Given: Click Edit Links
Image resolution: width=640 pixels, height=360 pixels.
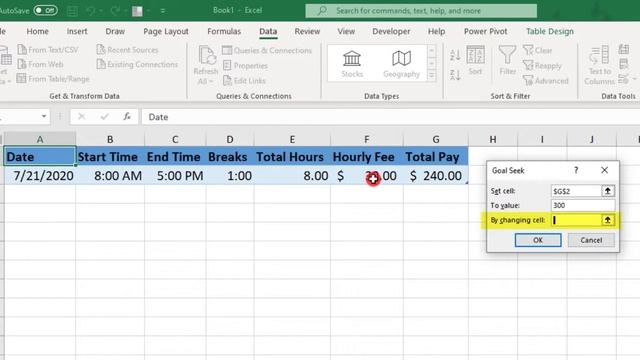Looking at the screenshot, I should click(244, 81).
